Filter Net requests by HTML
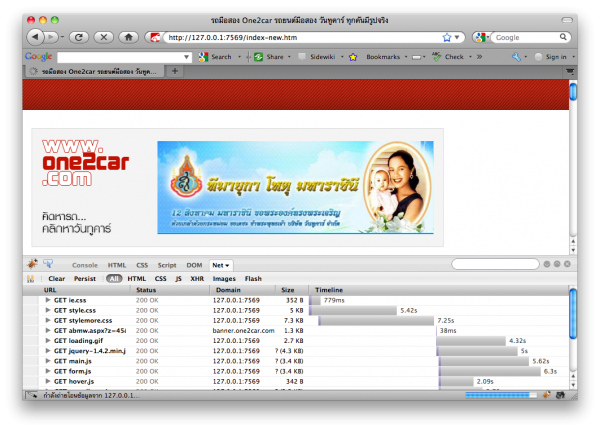Image resolution: width=600 pixels, height=431 pixels. point(137,279)
